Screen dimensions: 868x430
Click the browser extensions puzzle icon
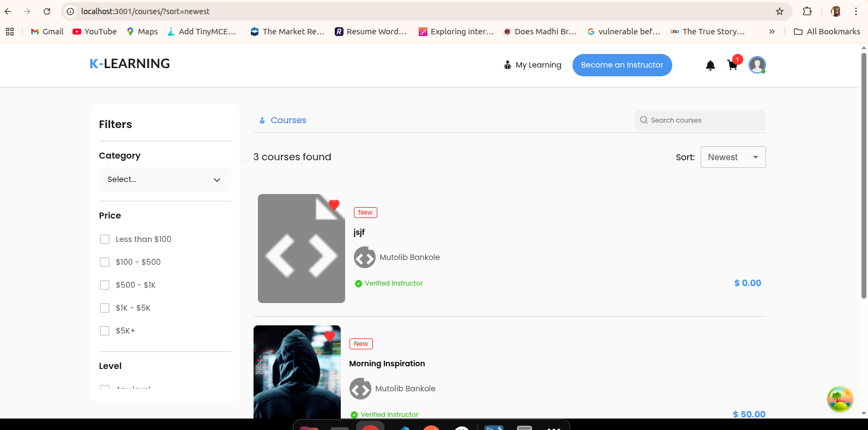(807, 11)
